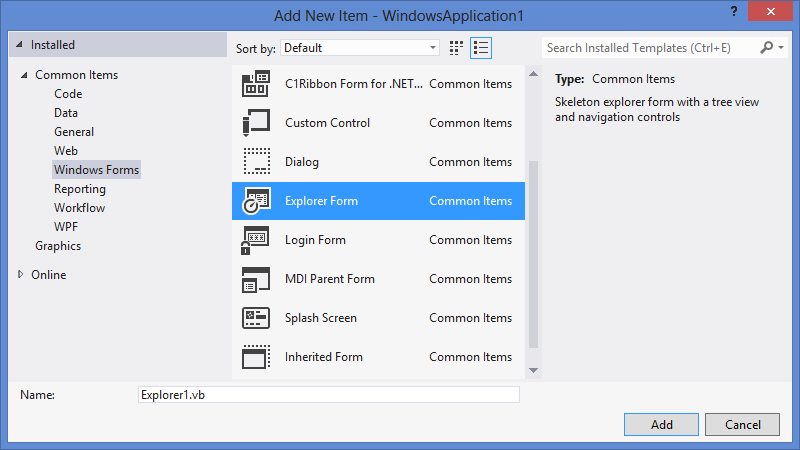The image size is (800, 450).
Task: Open the Sort by dropdown
Action: pyautogui.click(x=360, y=47)
